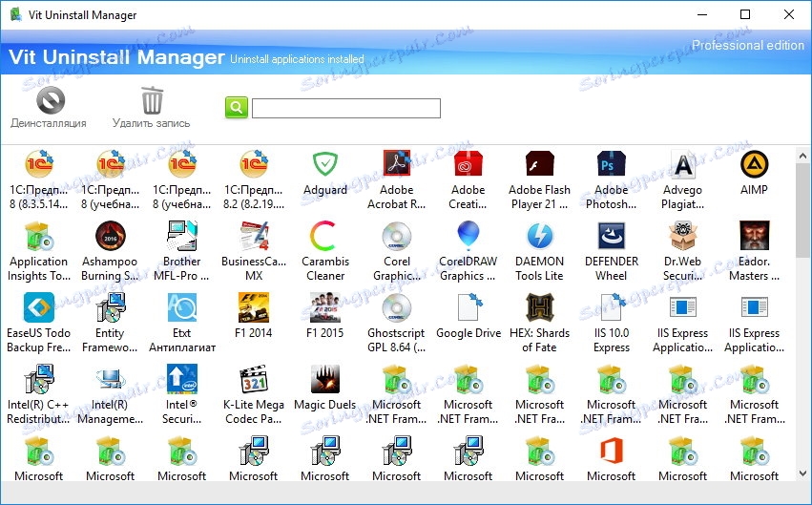The image size is (812, 505).
Task: Select the Advego Plagiat... icon
Action: point(682,164)
